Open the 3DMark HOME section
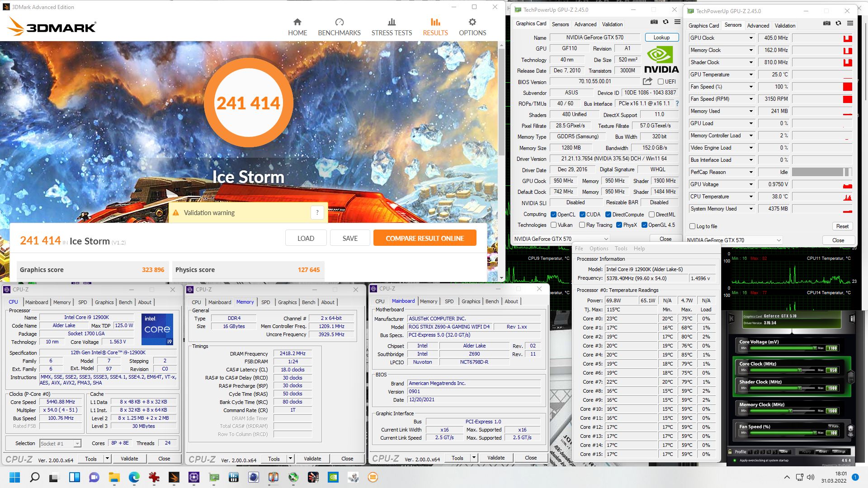Viewport: 868px width, 488px height. click(297, 27)
